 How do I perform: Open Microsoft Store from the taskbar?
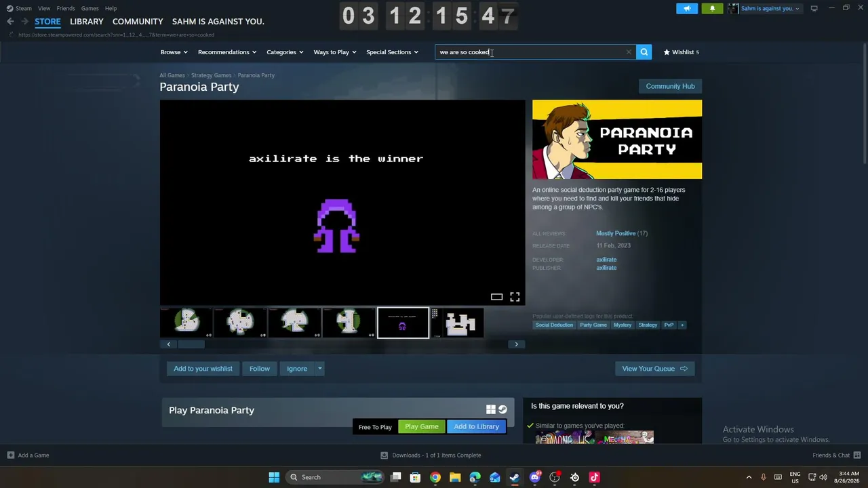pos(416,477)
